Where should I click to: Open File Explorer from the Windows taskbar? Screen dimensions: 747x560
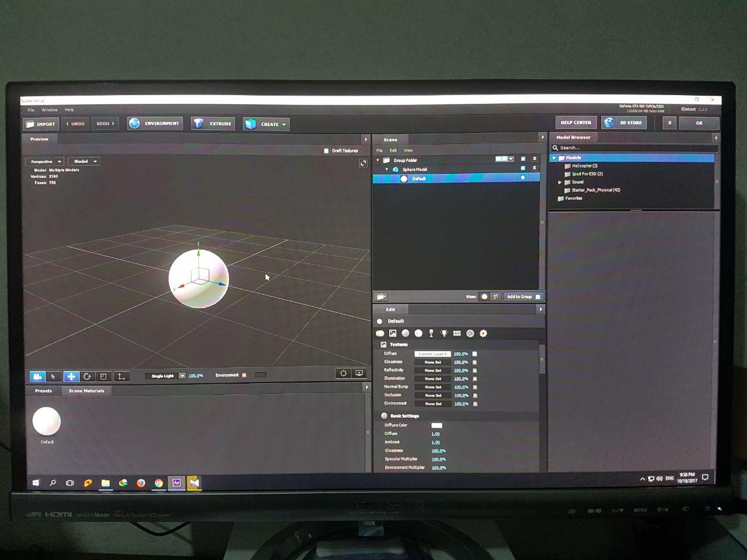point(106,483)
